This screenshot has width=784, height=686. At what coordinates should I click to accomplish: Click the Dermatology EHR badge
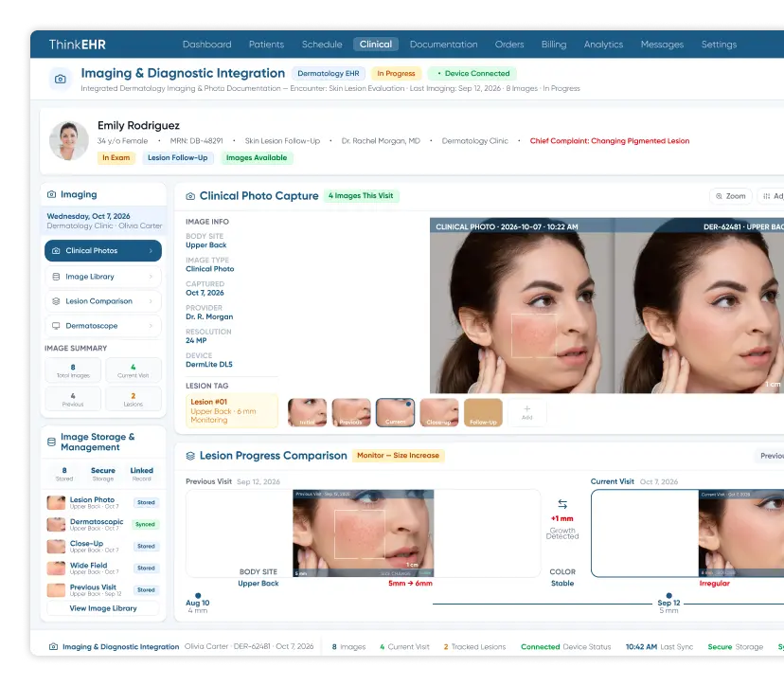point(329,74)
